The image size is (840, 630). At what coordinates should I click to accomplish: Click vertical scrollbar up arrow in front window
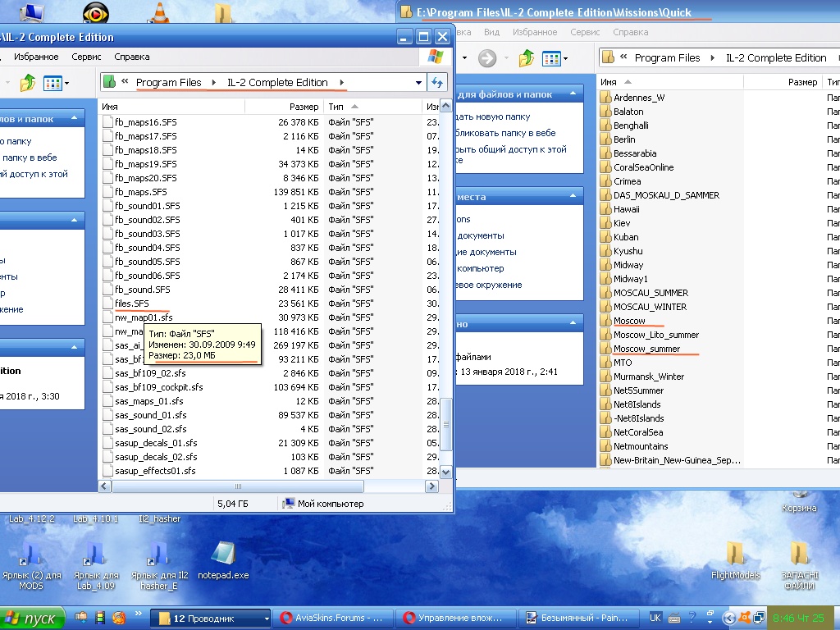(x=445, y=106)
